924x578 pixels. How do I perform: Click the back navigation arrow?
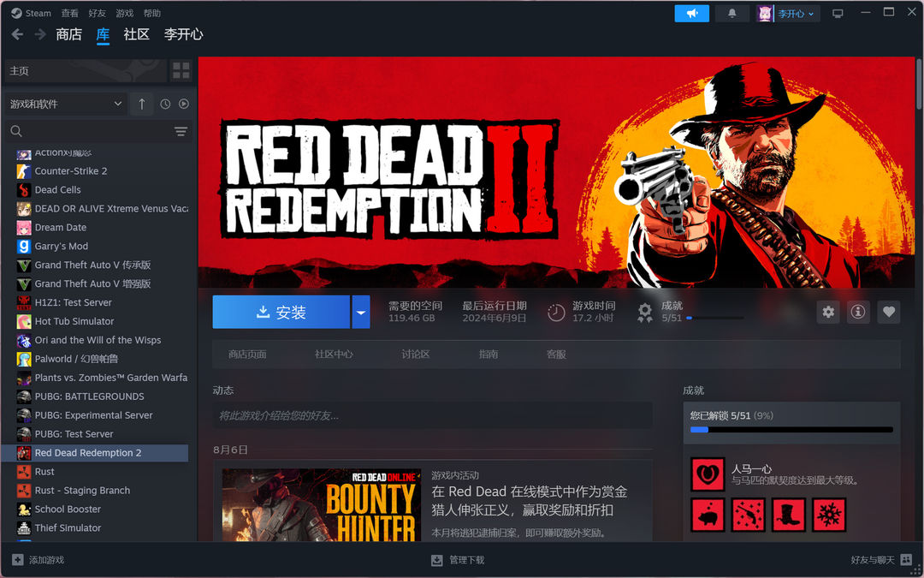pyautogui.click(x=18, y=35)
